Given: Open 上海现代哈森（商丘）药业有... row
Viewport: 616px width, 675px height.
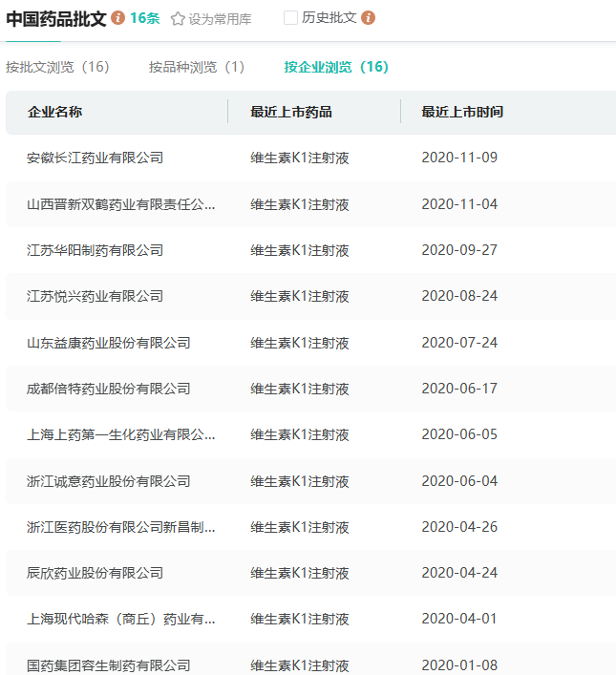Looking at the screenshot, I should (x=310, y=620).
